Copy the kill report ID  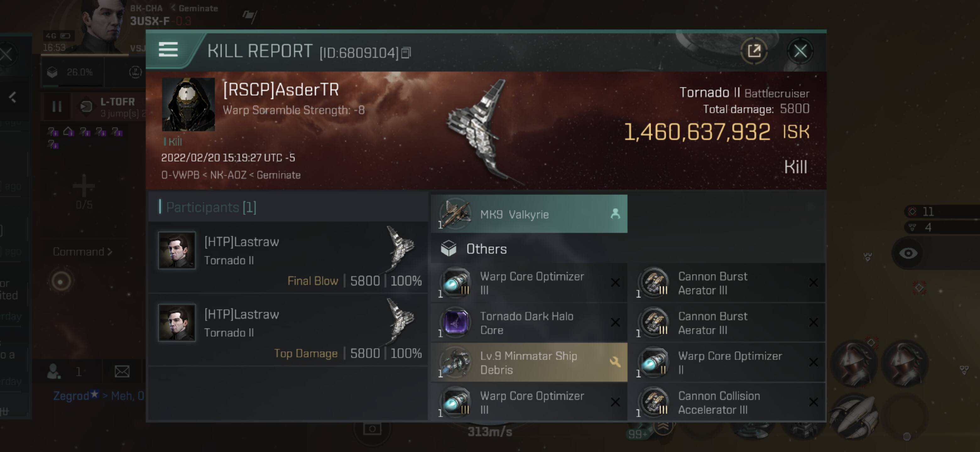point(406,53)
